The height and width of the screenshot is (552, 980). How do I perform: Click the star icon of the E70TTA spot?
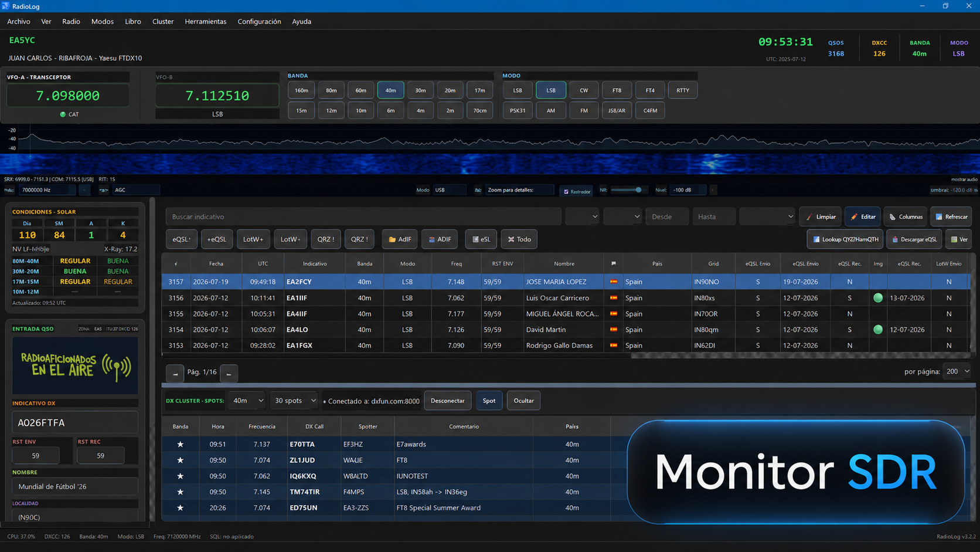pos(181,445)
